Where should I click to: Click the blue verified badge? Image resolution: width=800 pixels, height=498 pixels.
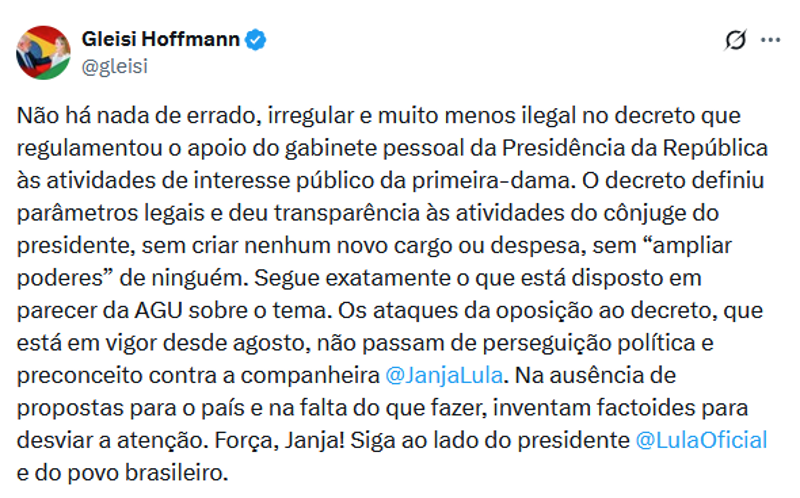[257, 40]
